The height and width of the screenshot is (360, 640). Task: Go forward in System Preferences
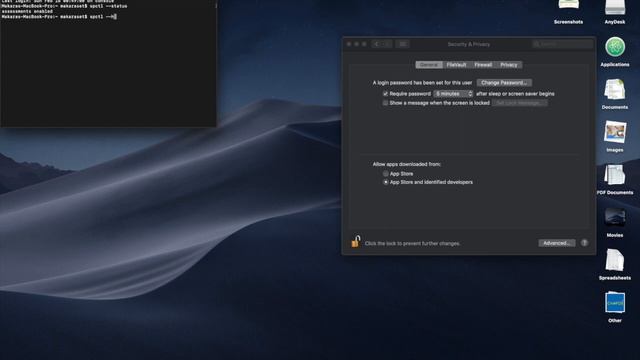387,44
